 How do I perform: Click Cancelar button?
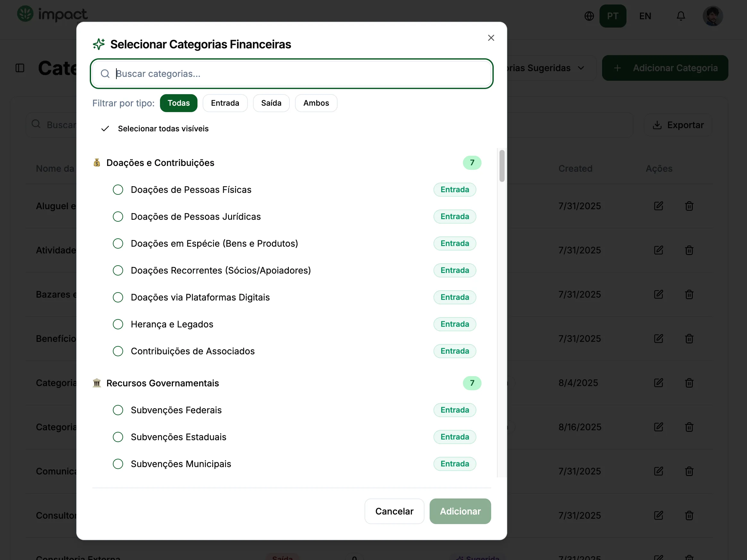click(394, 511)
